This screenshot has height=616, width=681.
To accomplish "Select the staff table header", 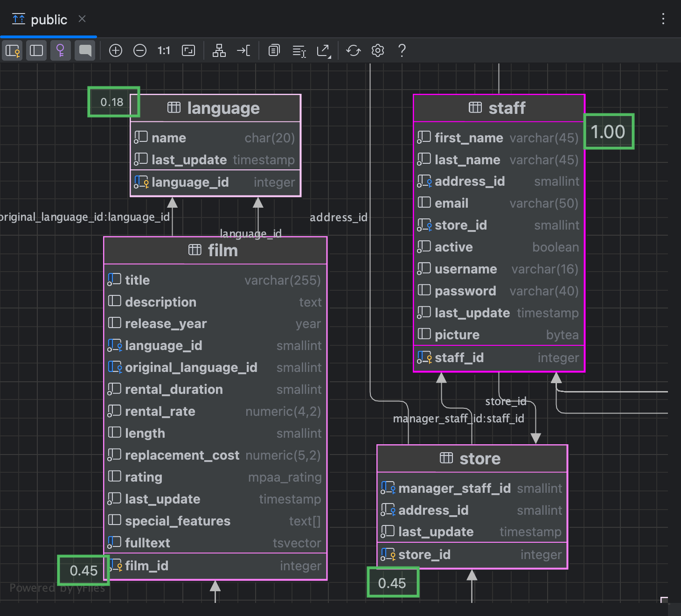I will 499,108.
